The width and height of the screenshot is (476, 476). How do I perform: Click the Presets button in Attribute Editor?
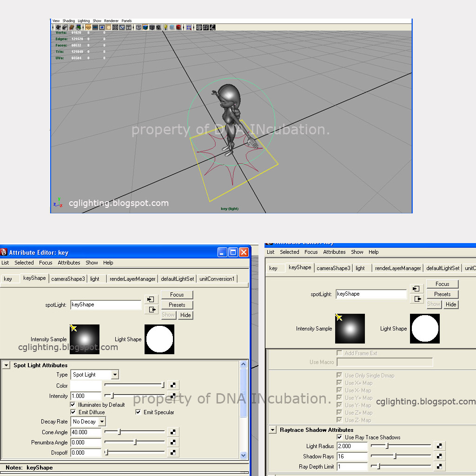(177, 304)
